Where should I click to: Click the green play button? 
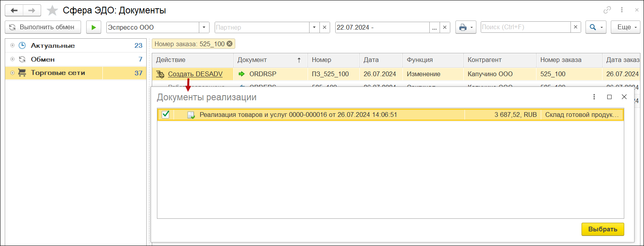(x=94, y=27)
